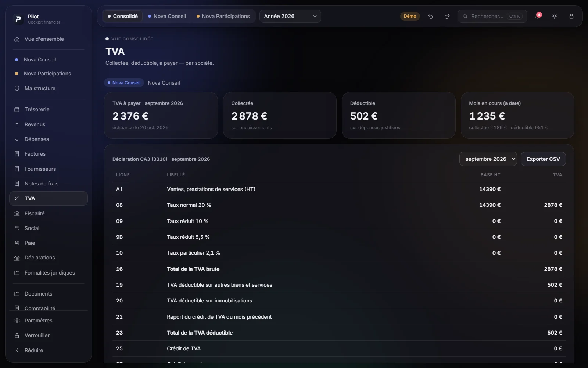The height and width of the screenshot is (368, 588).
Task: Click row A1 Ventes, prestations de services
Action: (x=339, y=189)
